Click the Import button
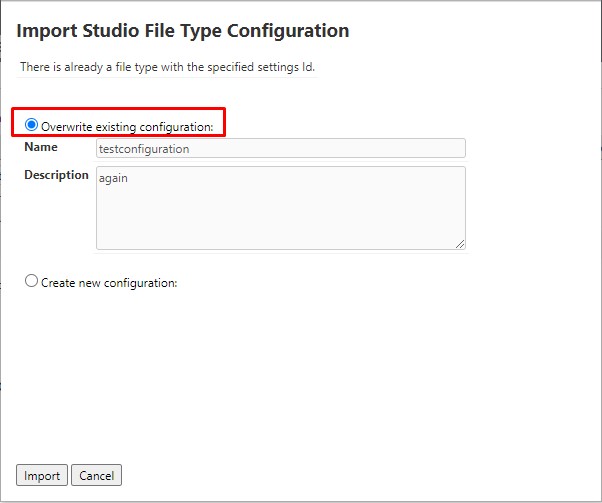The width and height of the screenshot is (602, 503). 42,475
